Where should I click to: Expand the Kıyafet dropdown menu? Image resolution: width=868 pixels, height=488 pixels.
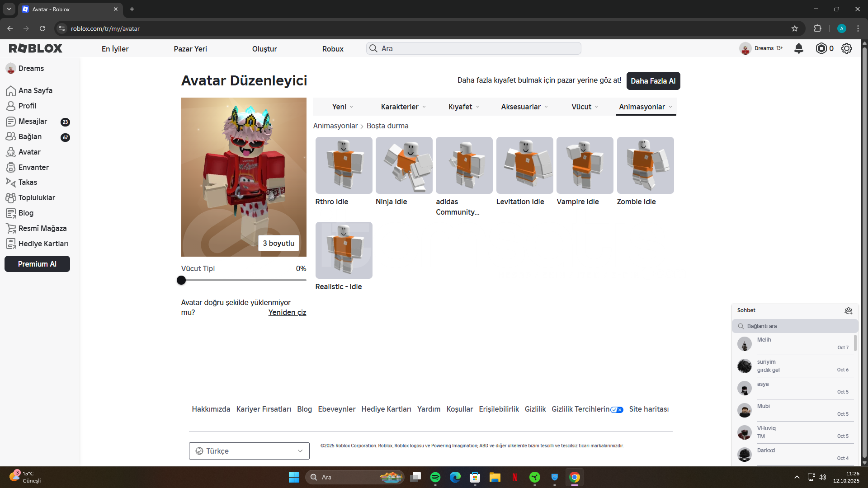pyautogui.click(x=464, y=107)
